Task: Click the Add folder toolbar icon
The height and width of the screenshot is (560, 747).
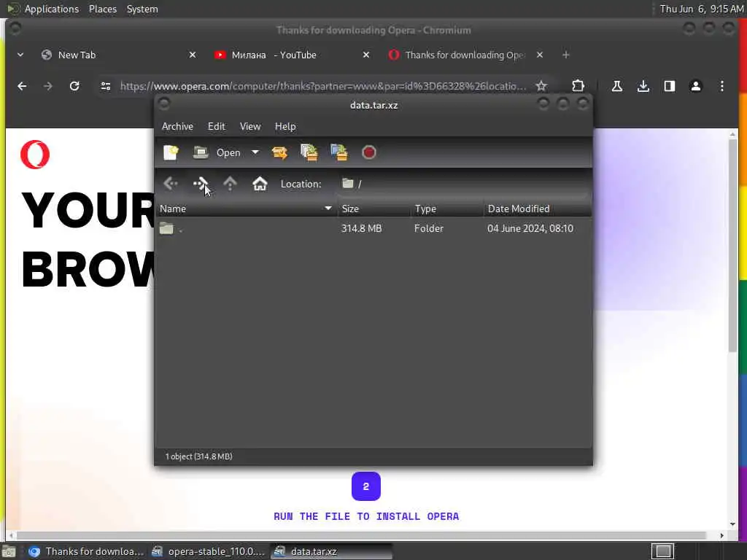Action: click(339, 152)
